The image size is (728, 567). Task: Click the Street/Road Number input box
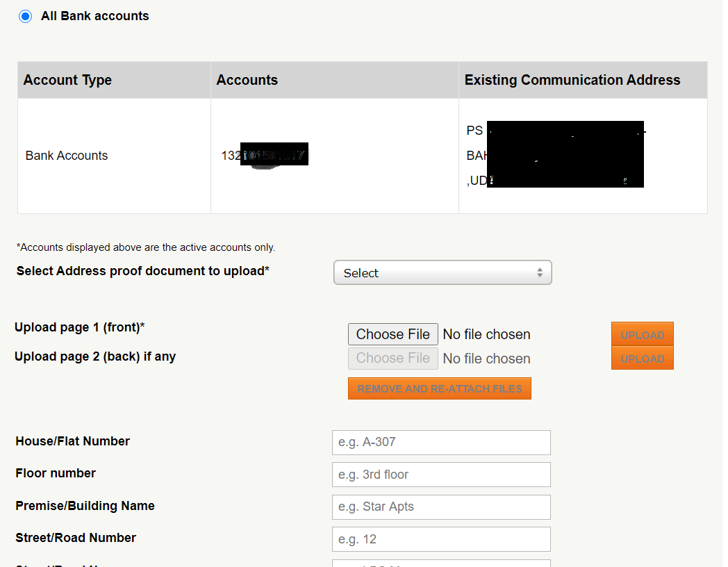point(441,539)
